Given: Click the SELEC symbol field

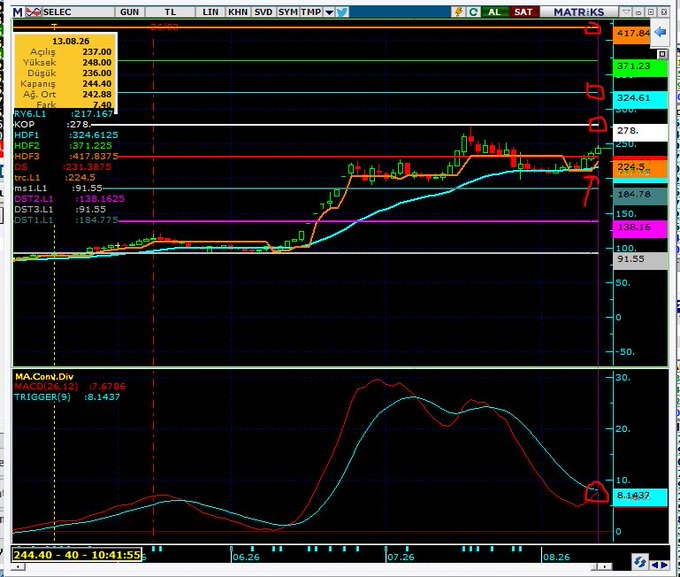Looking at the screenshot, I should [x=77, y=12].
